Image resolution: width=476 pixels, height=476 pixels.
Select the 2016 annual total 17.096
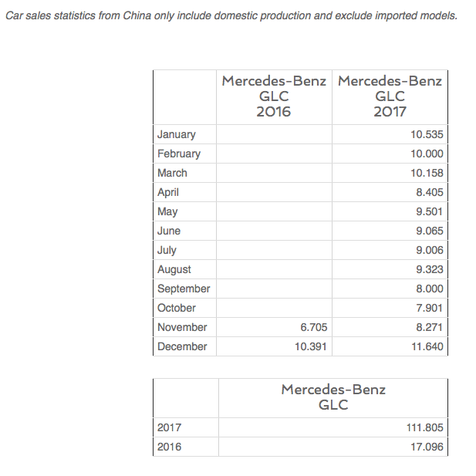coord(427,447)
